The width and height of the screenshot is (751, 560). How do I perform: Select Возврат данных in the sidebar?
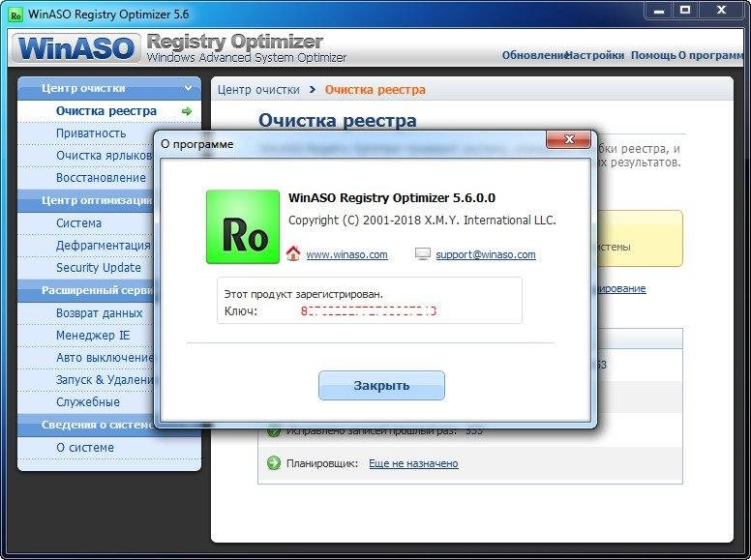pos(99,313)
